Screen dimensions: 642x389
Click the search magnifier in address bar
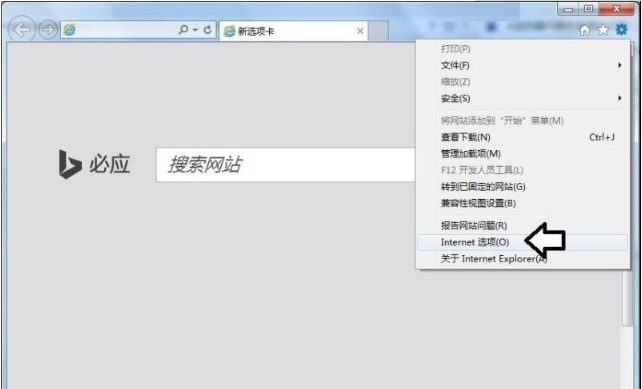[184, 29]
